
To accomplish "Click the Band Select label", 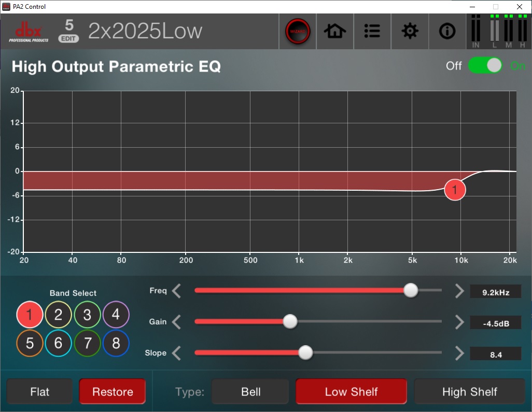I will coord(73,293).
